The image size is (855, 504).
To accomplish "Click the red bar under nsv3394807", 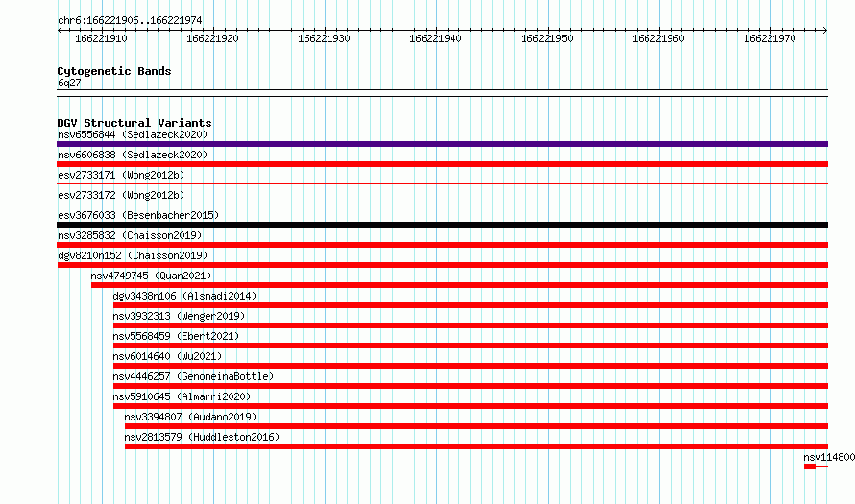I will click(476, 426).
